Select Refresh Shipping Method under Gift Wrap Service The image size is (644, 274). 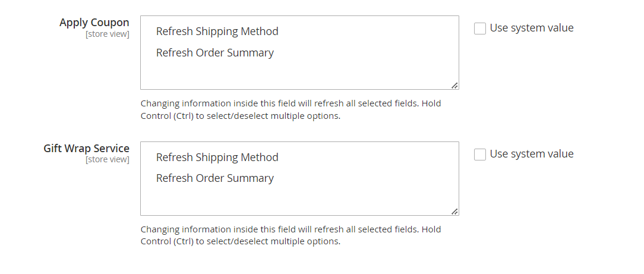tap(217, 158)
